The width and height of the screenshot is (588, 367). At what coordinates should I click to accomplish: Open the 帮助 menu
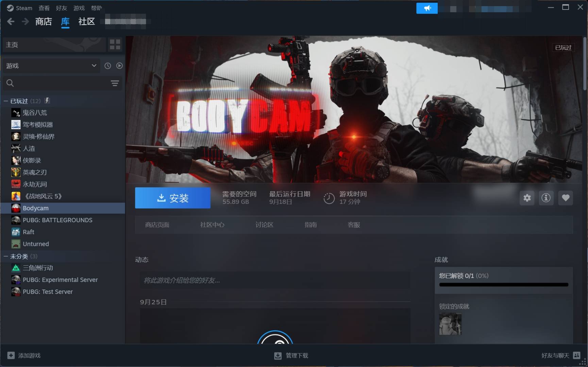(97, 8)
